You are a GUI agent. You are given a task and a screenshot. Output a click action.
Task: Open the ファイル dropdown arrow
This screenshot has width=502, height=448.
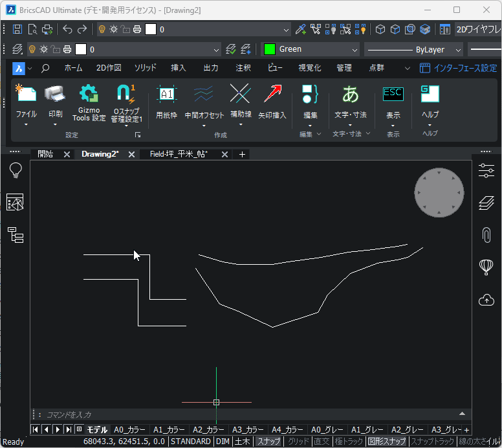pos(27,125)
